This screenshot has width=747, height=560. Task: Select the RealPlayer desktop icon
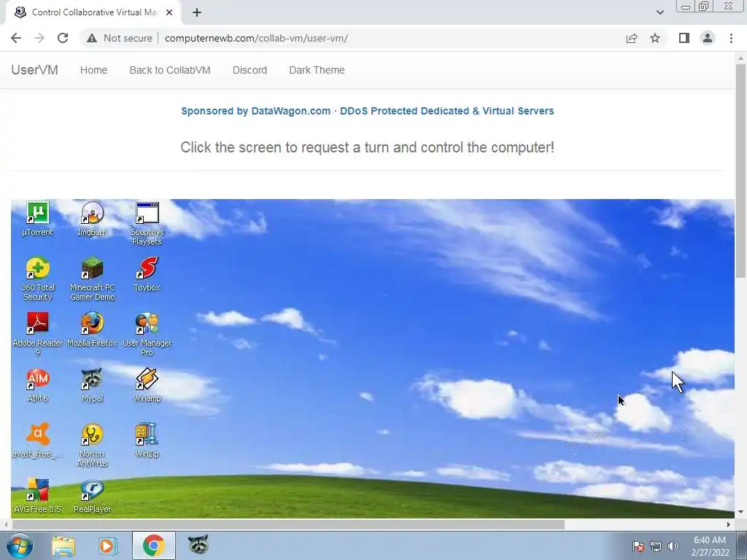click(92, 496)
